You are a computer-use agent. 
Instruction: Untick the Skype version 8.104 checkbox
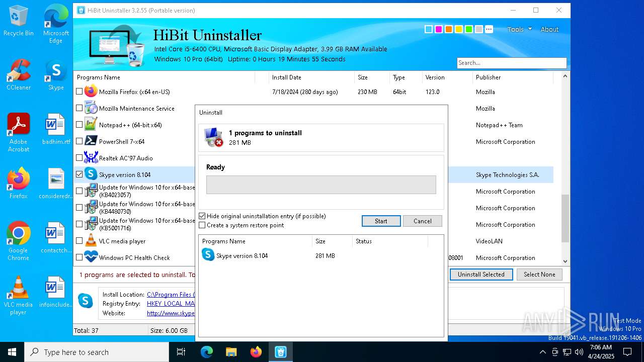(x=79, y=174)
